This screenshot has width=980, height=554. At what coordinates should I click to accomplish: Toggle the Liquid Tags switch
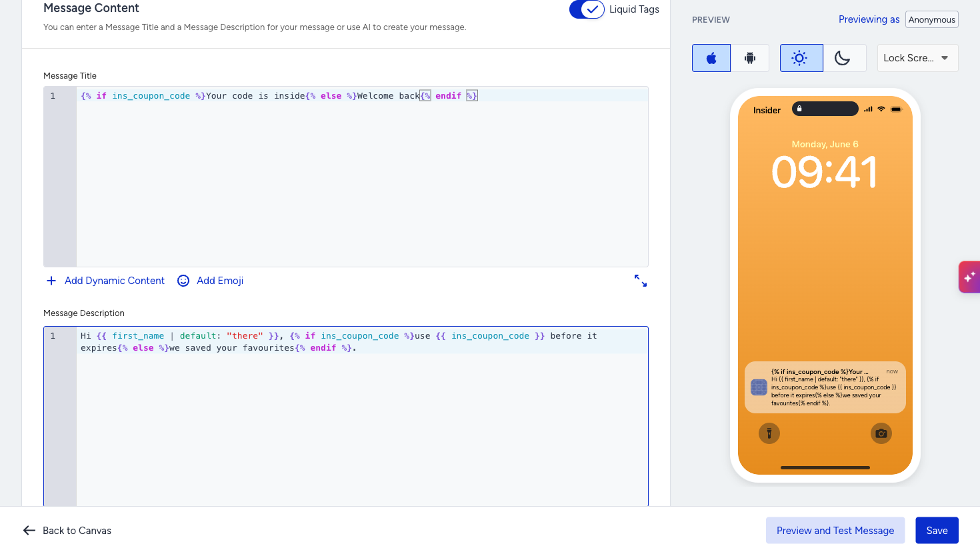click(587, 9)
